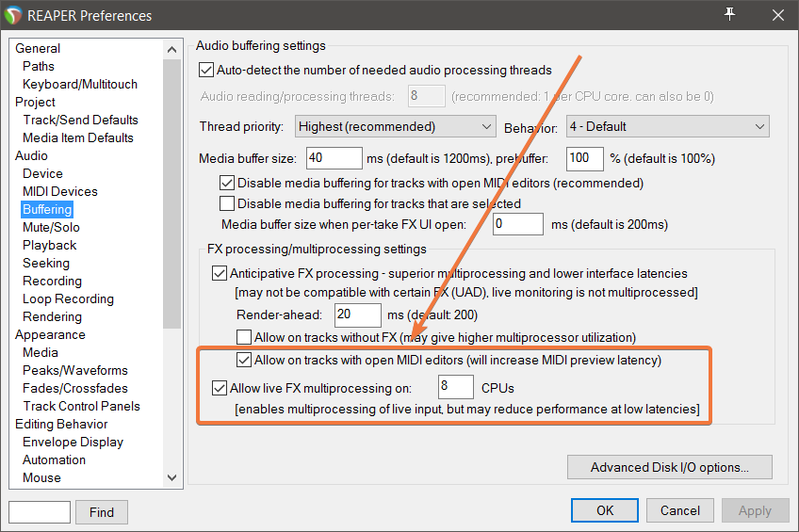This screenshot has height=532, width=799.
Task: Confirm with the OK button
Action: (x=605, y=510)
